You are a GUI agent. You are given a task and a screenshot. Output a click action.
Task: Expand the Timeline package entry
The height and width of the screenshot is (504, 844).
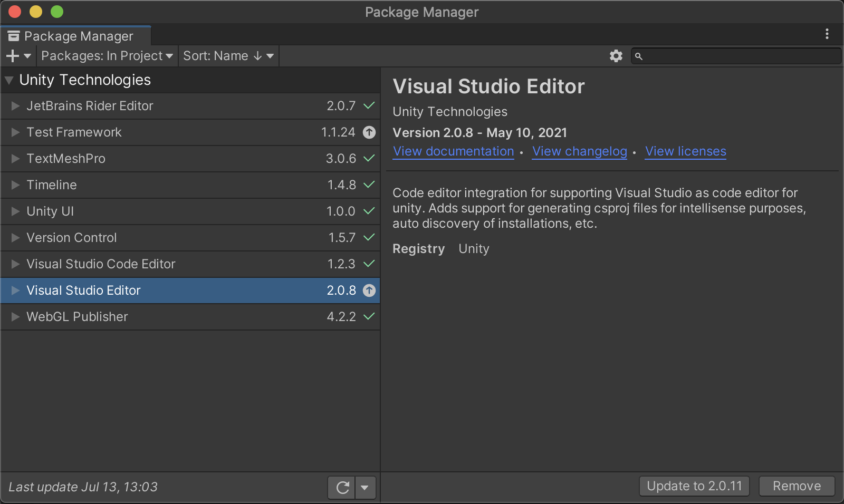pyautogui.click(x=15, y=185)
